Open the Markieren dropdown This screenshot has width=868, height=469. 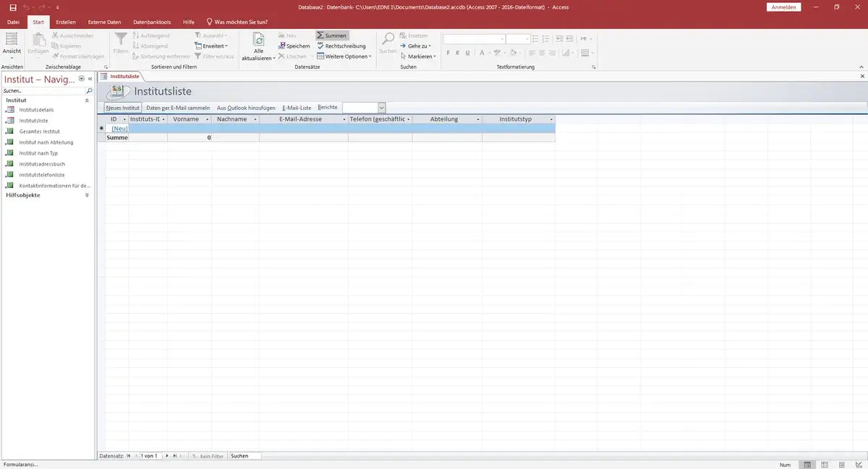(x=418, y=56)
